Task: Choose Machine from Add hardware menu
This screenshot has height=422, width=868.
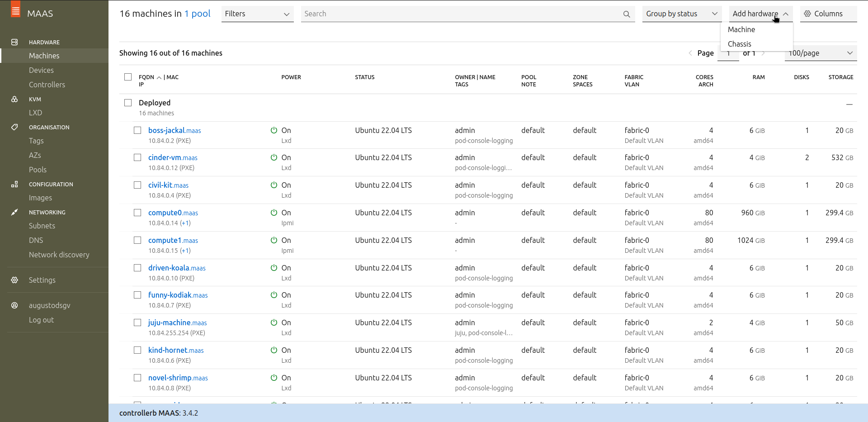Action: click(756, 29)
